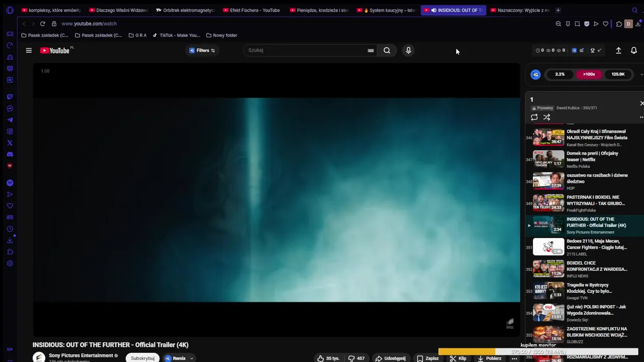The width and height of the screenshot is (644, 362).
Task: Click the www.youtube.com/watch address bar
Action: pyautogui.click(x=89, y=24)
